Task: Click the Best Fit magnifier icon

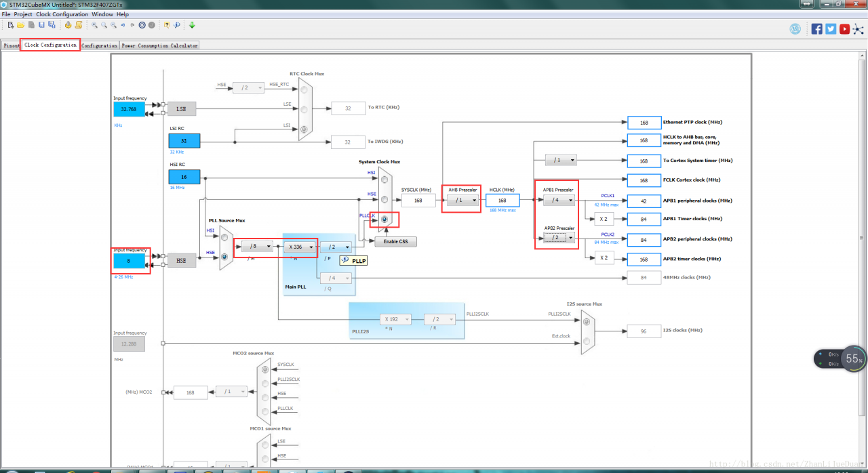Action: 104,25
